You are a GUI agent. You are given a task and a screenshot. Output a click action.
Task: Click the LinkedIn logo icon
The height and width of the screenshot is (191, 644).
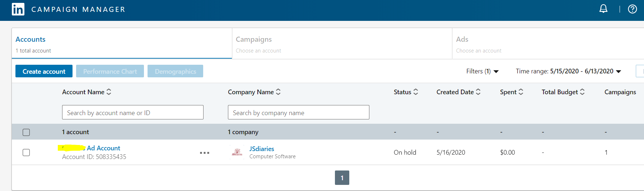pos(18,9)
